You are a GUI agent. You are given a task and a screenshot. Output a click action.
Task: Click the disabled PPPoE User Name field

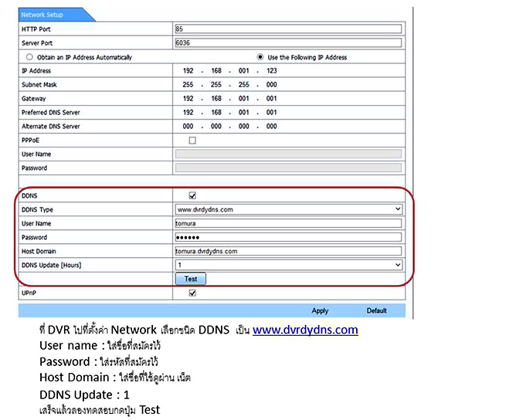click(288, 154)
